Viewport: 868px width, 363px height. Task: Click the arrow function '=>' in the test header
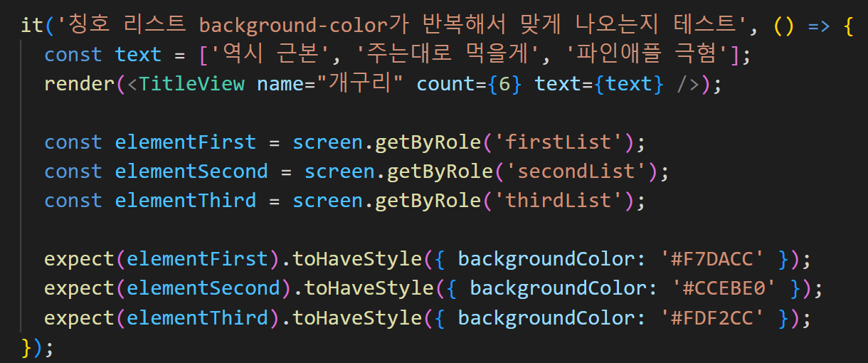point(820,26)
